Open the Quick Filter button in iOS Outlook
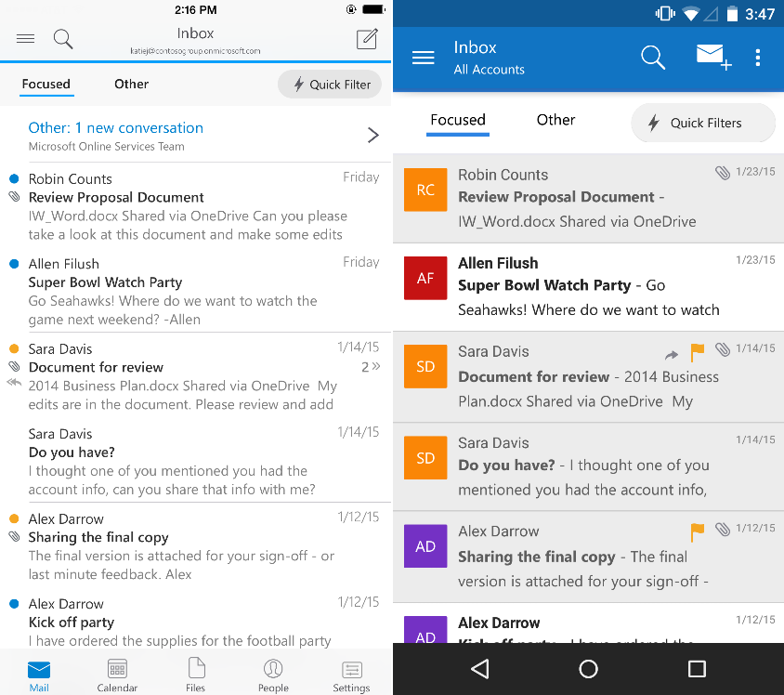 click(x=330, y=85)
